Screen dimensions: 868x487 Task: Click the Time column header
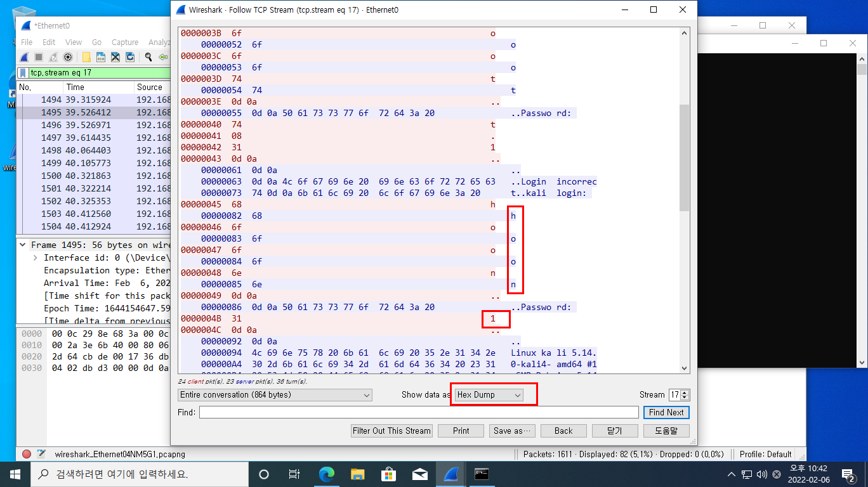98,87
